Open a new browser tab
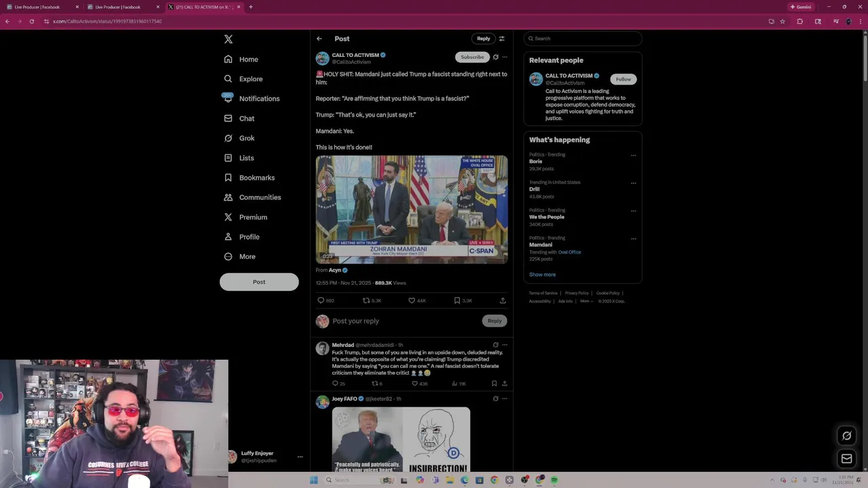Image resolution: width=868 pixels, height=488 pixels. (x=251, y=7)
